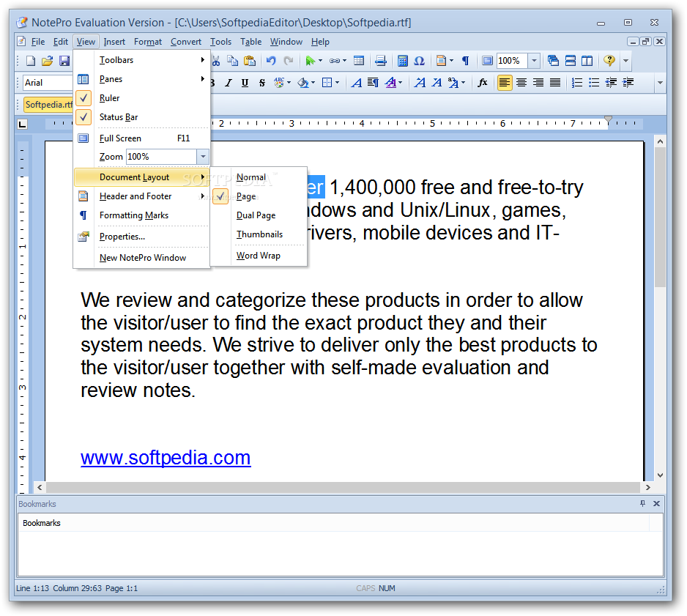The height and width of the screenshot is (616, 687).
Task: Click the Insert table icon
Action: 359,61
